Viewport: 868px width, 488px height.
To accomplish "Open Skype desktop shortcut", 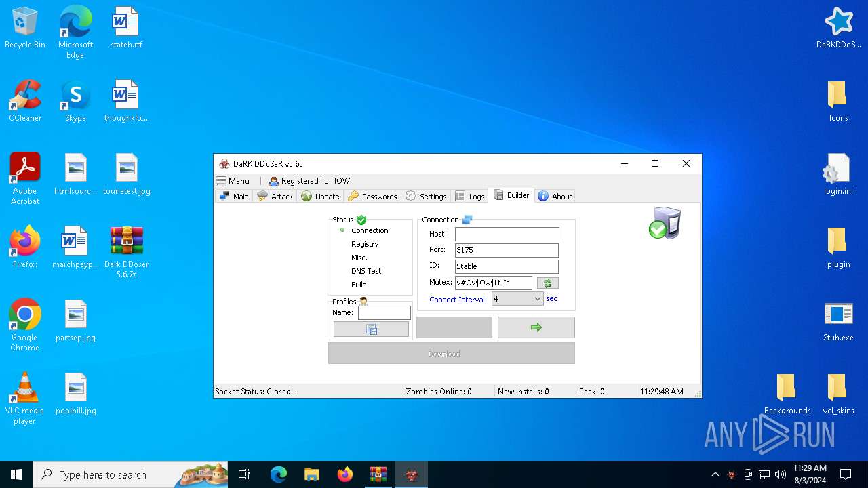I will [75, 102].
